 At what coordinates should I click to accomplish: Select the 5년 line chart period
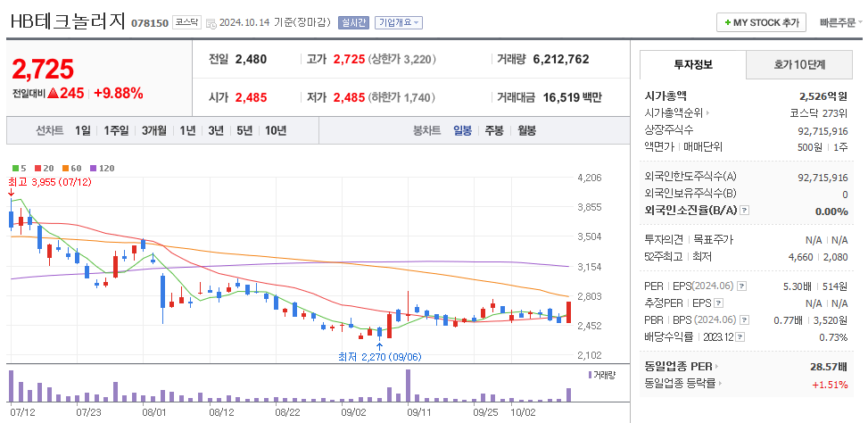click(x=244, y=131)
